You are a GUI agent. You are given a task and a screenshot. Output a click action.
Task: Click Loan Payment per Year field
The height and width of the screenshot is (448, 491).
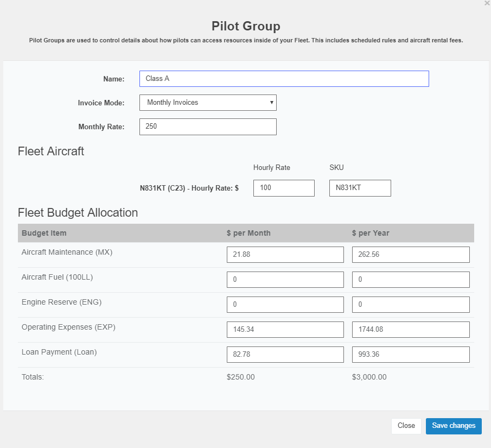pyautogui.click(x=411, y=355)
